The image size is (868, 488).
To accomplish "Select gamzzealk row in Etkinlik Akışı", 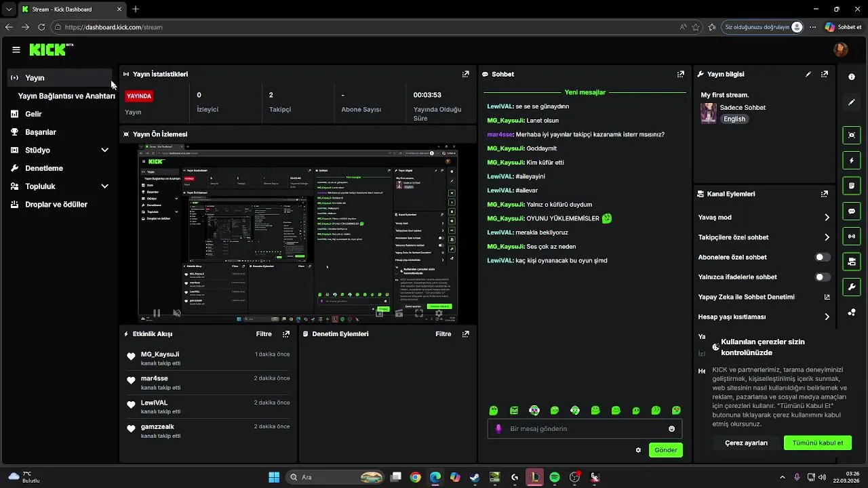I will [x=208, y=431].
